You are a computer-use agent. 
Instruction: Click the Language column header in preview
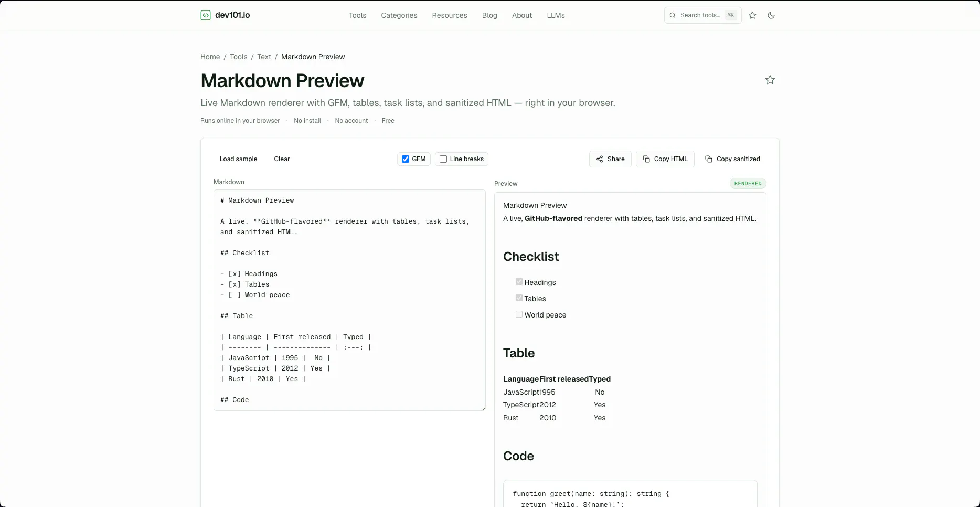[521, 379]
